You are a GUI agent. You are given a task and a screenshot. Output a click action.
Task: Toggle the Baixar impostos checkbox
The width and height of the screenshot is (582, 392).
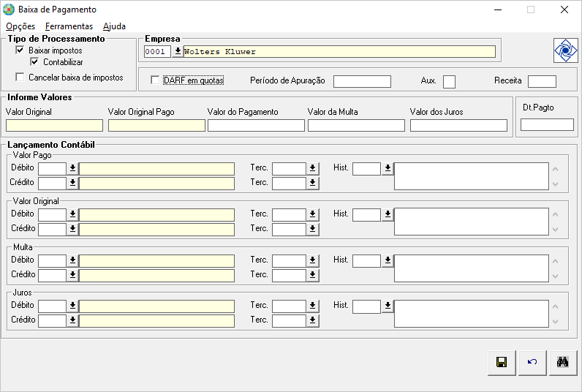click(20, 50)
